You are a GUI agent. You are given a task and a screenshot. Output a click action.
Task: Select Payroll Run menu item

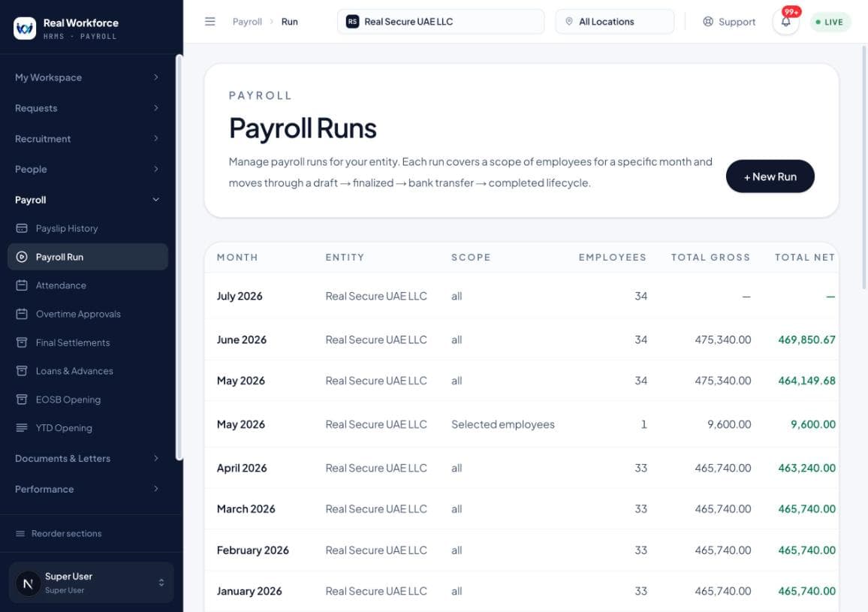point(87,257)
